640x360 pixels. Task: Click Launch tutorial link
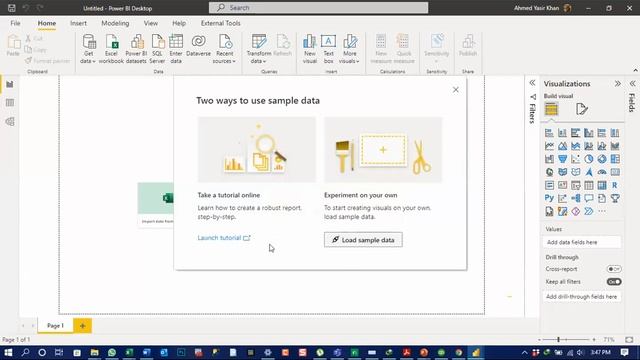click(224, 238)
